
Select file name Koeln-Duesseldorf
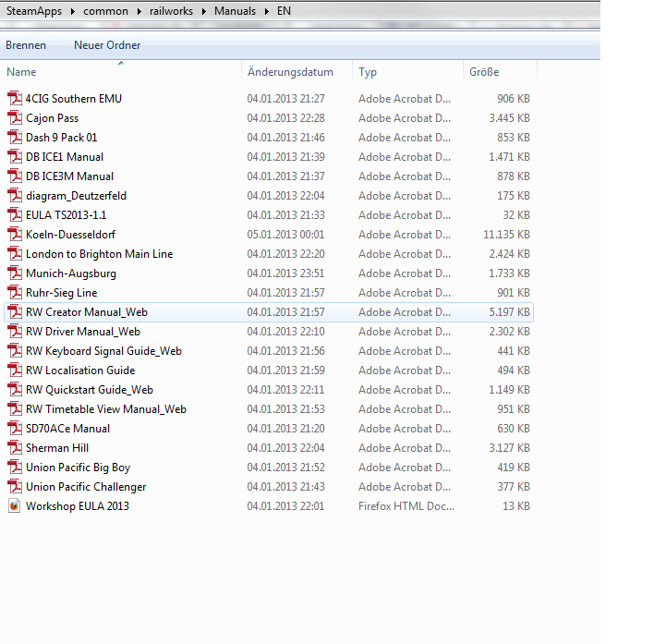(x=70, y=235)
